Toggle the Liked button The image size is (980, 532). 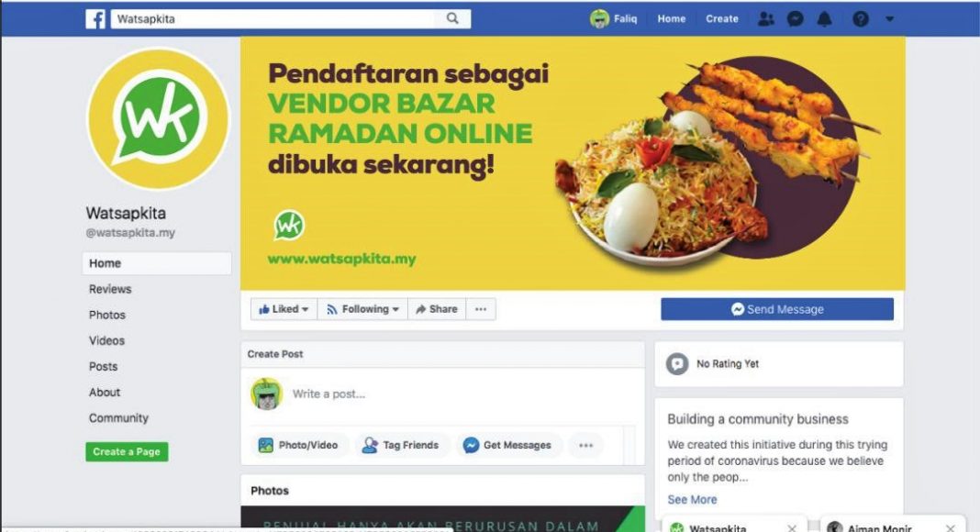284,309
